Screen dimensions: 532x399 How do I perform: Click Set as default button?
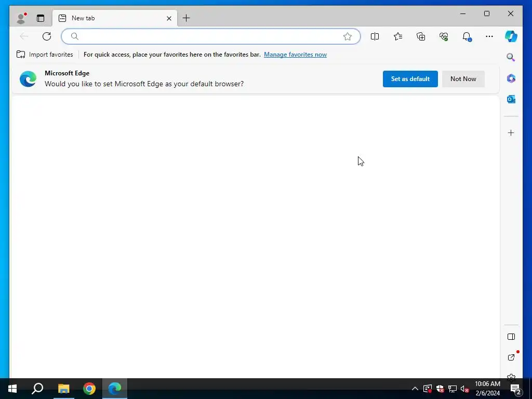[410, 79]
